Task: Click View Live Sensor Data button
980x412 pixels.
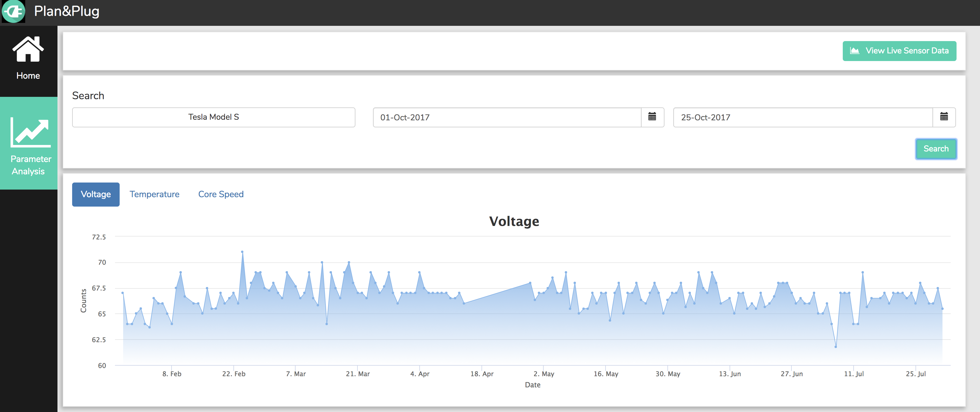Action: click(899, 51)
